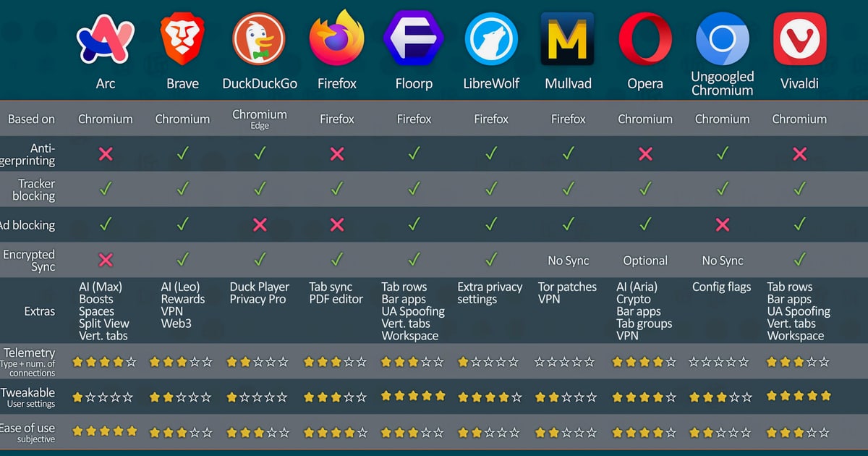Viewport: 868px width, 456px height.
Task: Select the Brave lion icon
Action: tap(182, 39)
